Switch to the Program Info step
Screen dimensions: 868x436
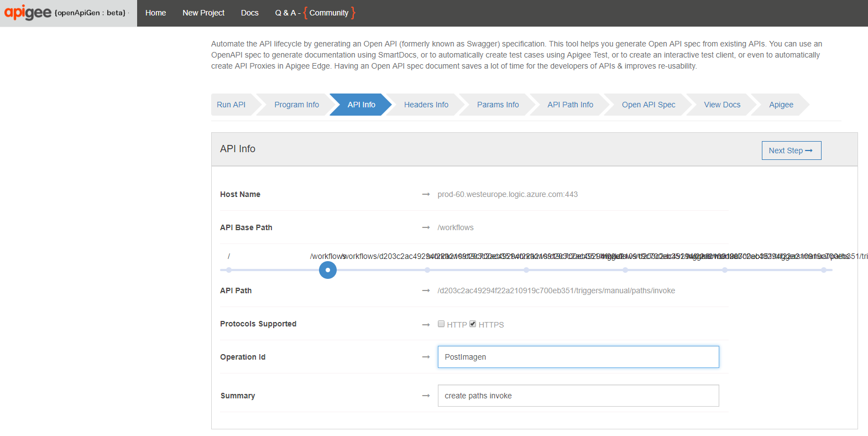pos(296,105)
